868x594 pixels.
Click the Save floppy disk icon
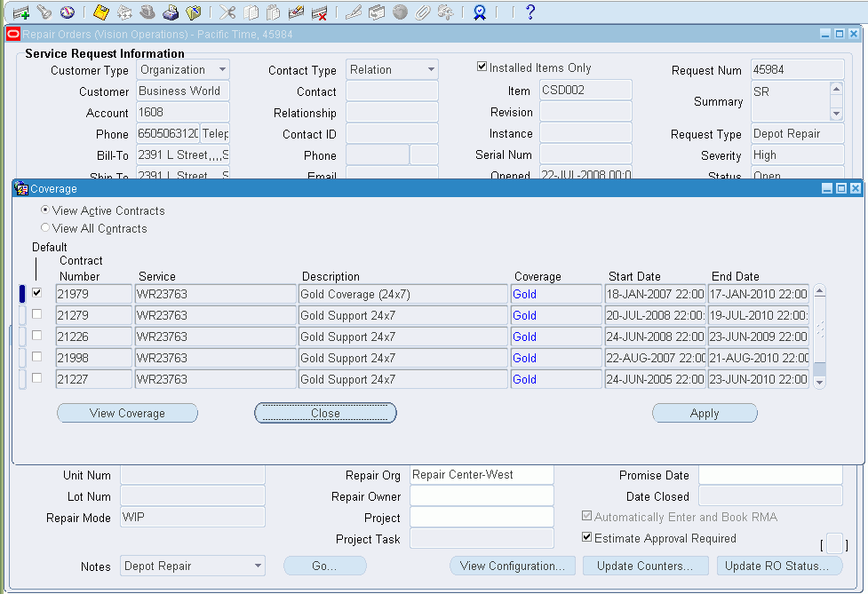tap(101, 12)
